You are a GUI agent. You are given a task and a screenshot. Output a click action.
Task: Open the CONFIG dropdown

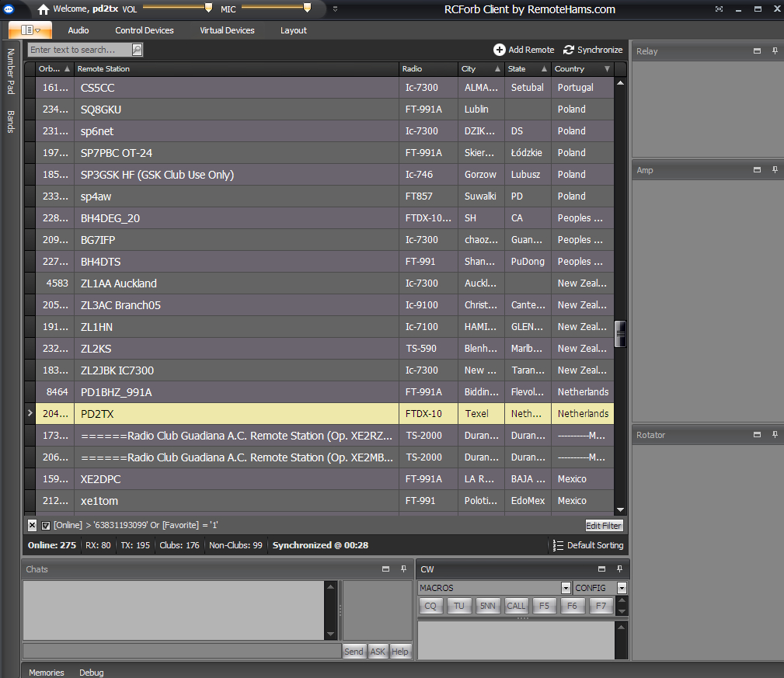[x=622, y=588]
